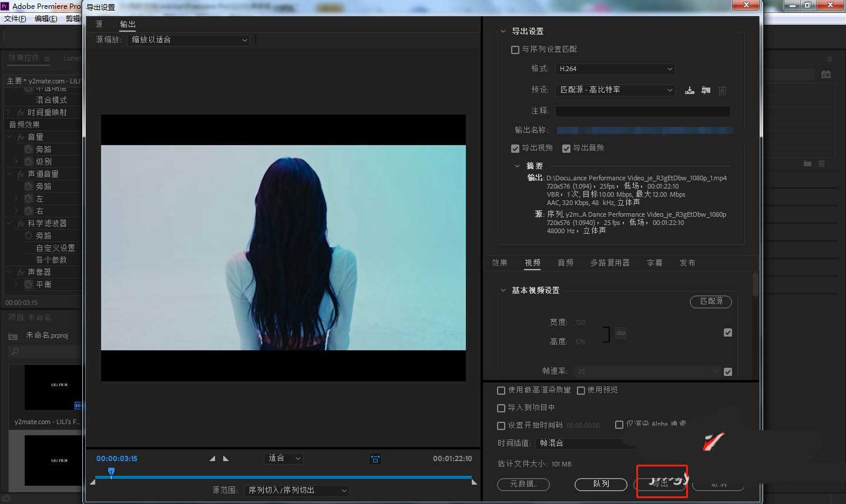The width and height of the screenshot is (846, 504).
Task: Disable the 导出视频 checkbox
Action: point(515,148)
